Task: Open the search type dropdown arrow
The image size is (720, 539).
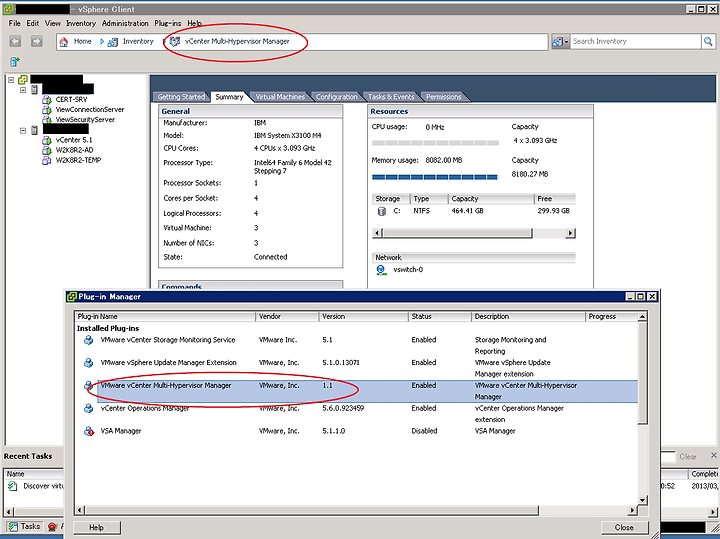Action: pos(566,42)
